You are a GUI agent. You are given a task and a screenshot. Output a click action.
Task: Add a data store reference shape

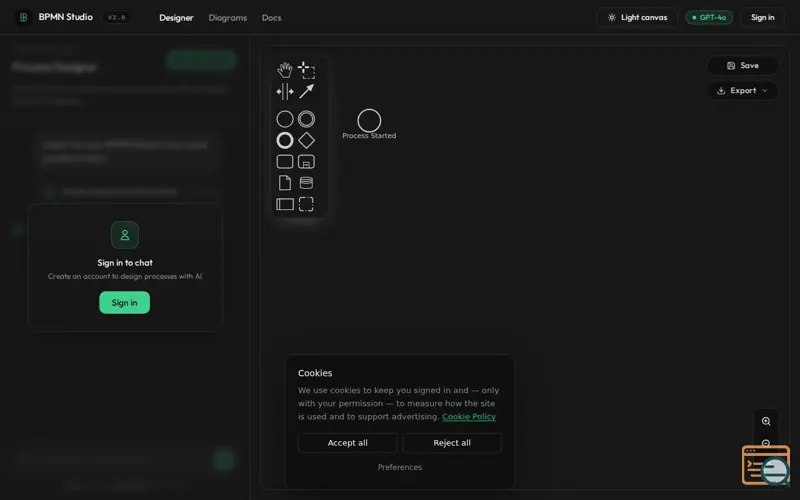click(306, 183)
